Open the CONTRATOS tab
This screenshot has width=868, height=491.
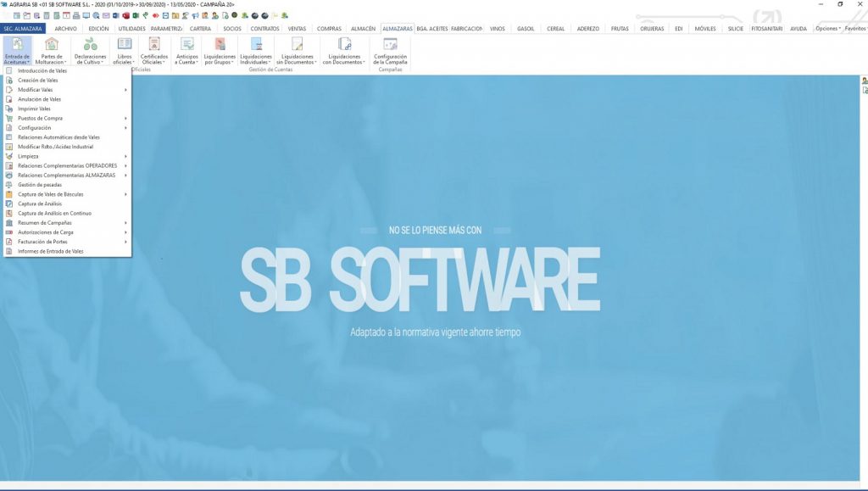[x=264, y=28]
